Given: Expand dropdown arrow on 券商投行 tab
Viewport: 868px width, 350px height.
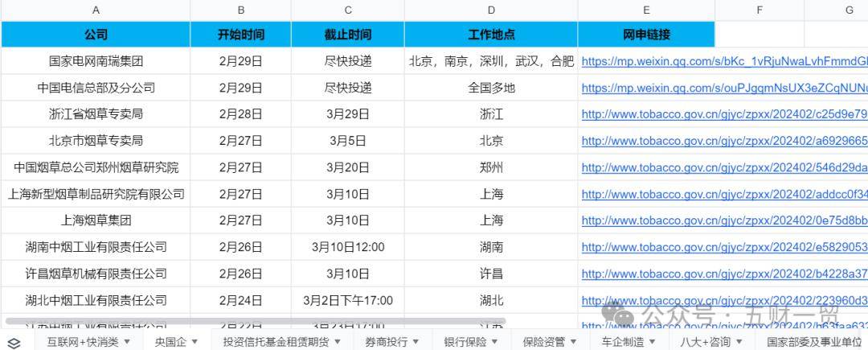Looking at the screenshot, I should [415, 341].
